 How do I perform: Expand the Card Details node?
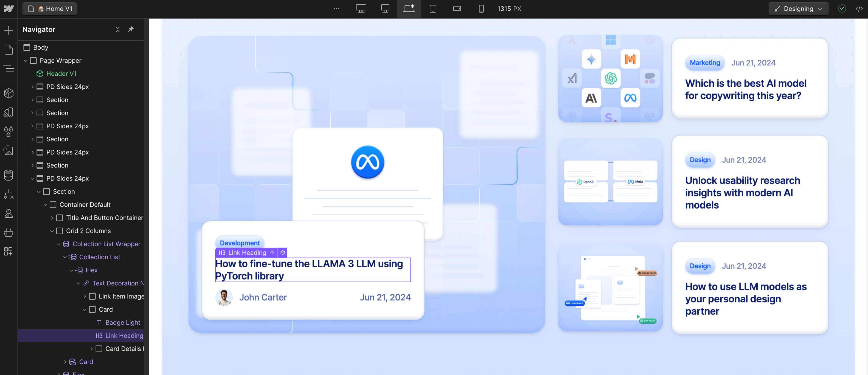click(x=91, y=349)
